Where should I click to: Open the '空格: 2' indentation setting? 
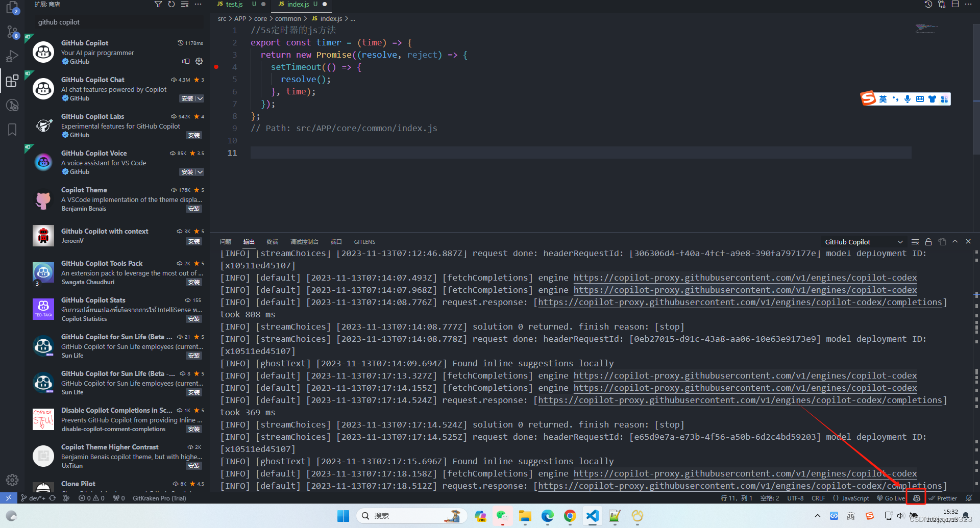770,498
